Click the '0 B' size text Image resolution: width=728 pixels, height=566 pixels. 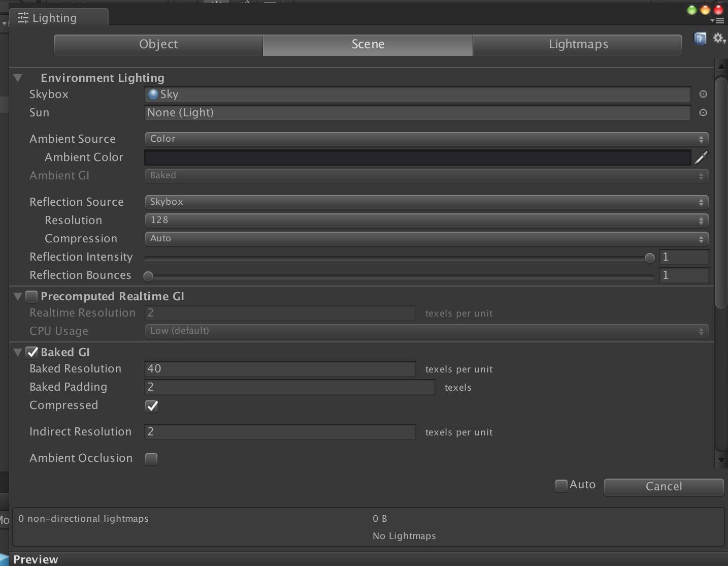coord(380,519)
